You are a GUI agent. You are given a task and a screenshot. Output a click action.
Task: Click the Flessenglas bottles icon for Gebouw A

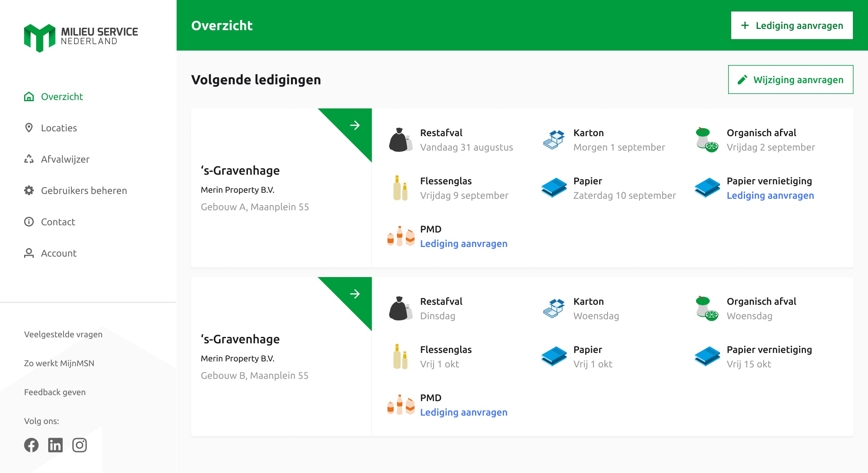401,188
